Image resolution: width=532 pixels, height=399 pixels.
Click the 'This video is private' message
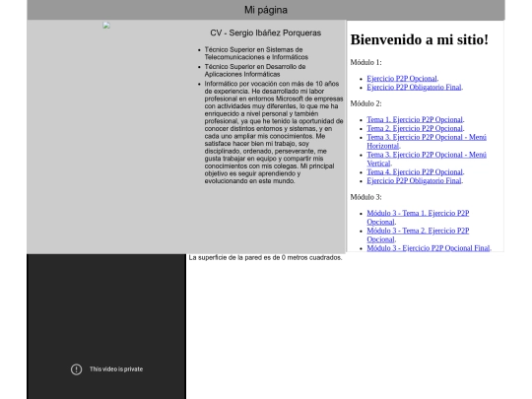116,369
